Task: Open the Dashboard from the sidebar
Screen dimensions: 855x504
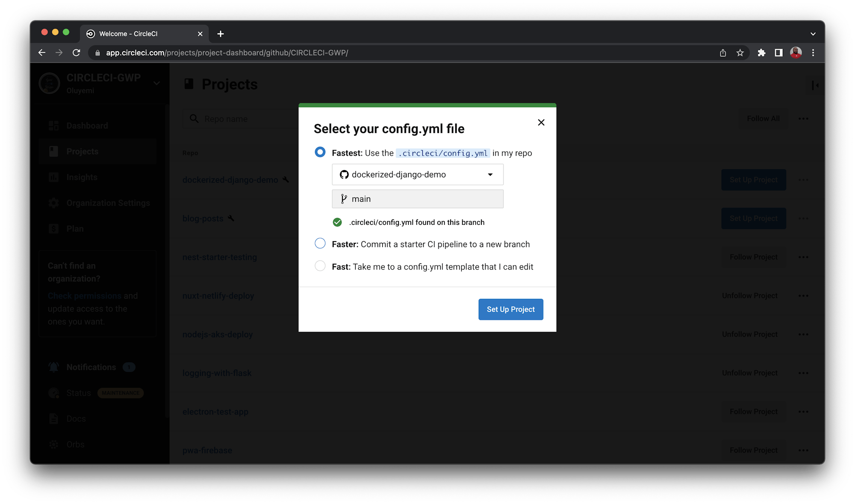Action: pos(87,125)
